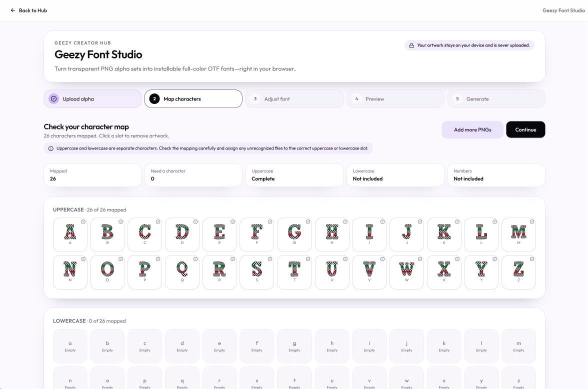This screenshot has width=588, height=389.
Task: Click check icon on letter C slot
Action: 158,221
